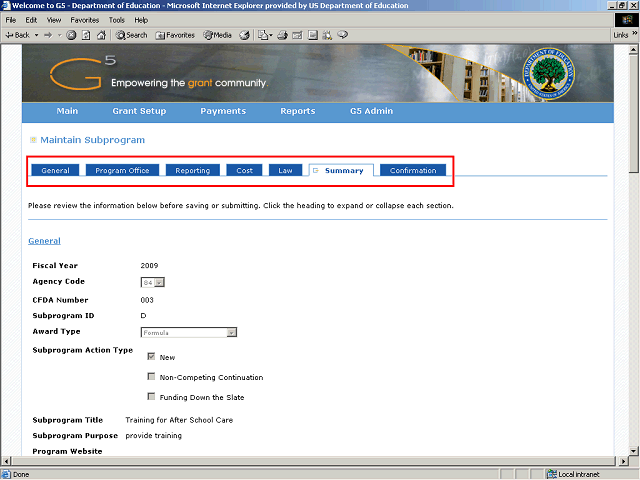The image size is (640, 480).
Task: Go back with the Back button
Action: [x=18, y=35]
